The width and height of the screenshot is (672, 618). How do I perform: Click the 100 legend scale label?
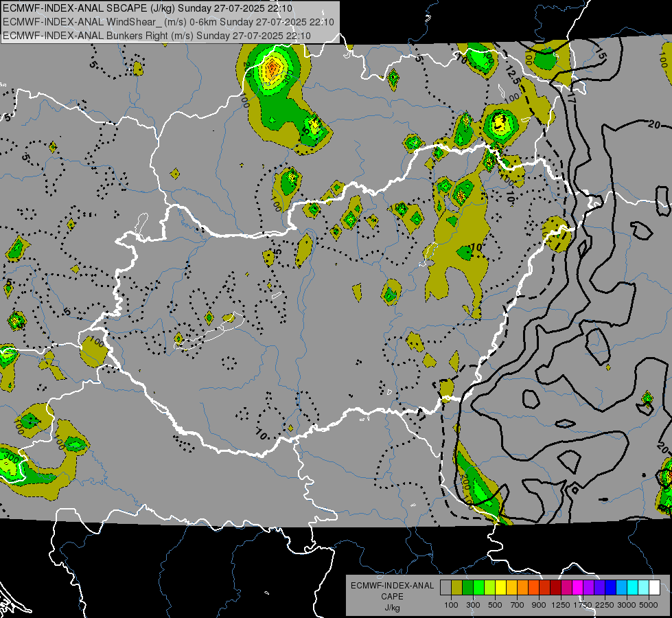(x=451, y=605)
